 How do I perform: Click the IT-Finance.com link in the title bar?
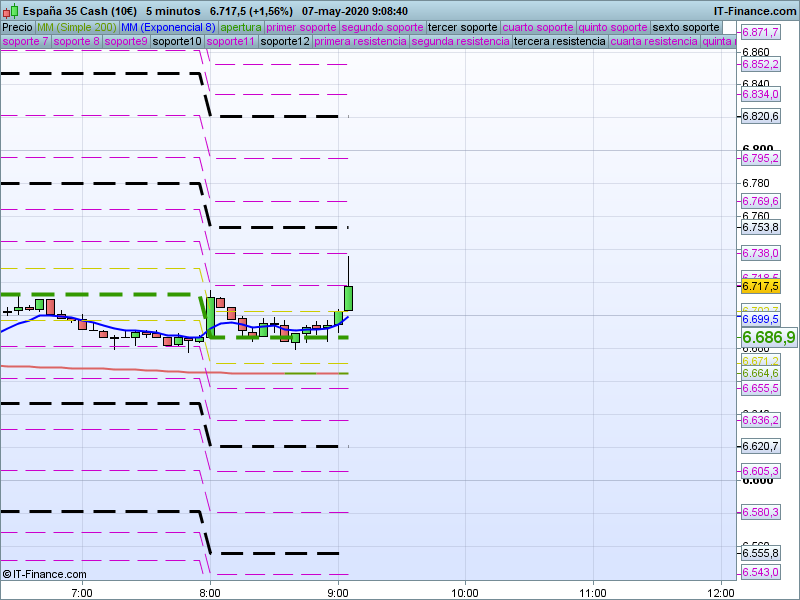click(754, 10)
